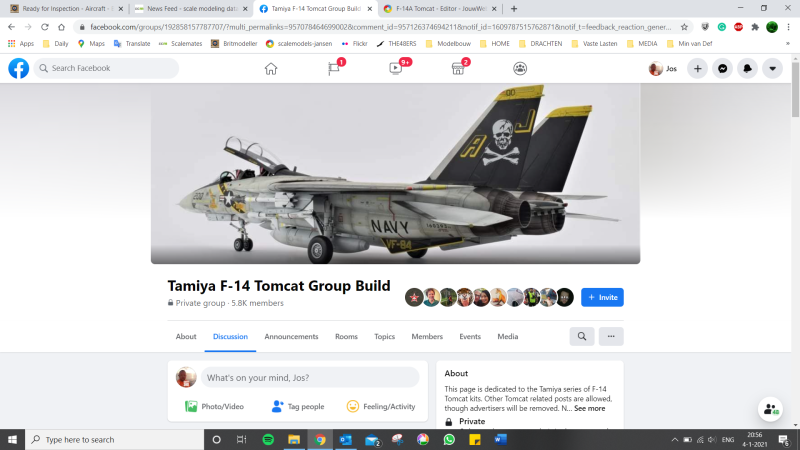This screenshot has height=450, width=800.
Task: Switch to F-14A Tomcat Editor tab
Action: pyautogui.click(x=440, y=9)
